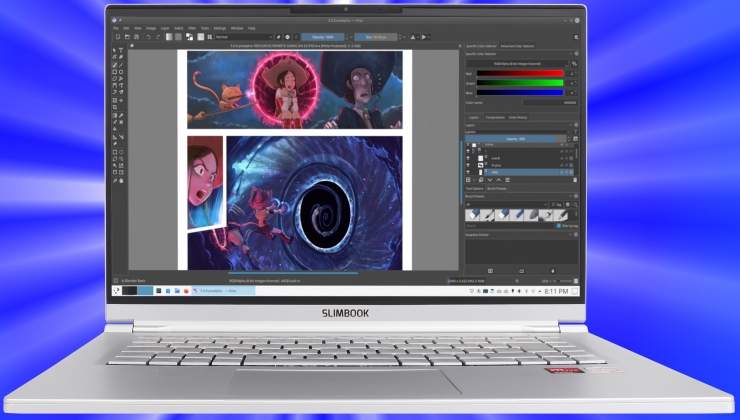Image resolution: width=740 pixels, height=420 pixels.
Task: Hide the fx-plus layer via eye icon
Action: (x=468, y=165)
